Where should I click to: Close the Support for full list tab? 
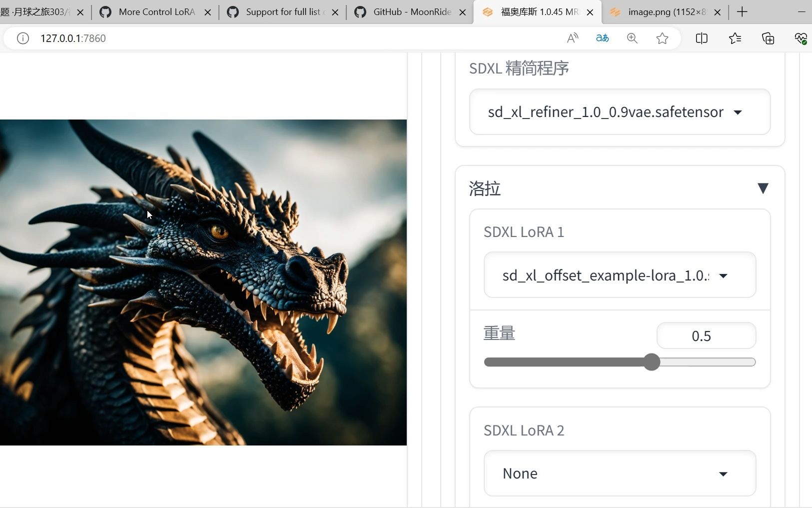[335, 12]
